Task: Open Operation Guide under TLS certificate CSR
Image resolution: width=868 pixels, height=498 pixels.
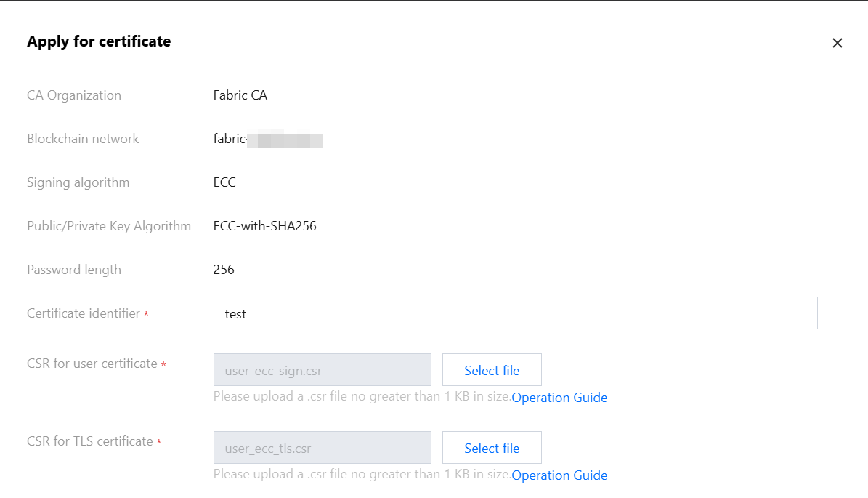Action: point(559,475)
